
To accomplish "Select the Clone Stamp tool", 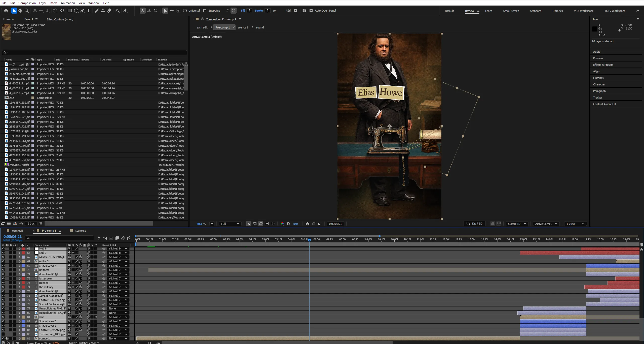I will click(x=103, y=11).
